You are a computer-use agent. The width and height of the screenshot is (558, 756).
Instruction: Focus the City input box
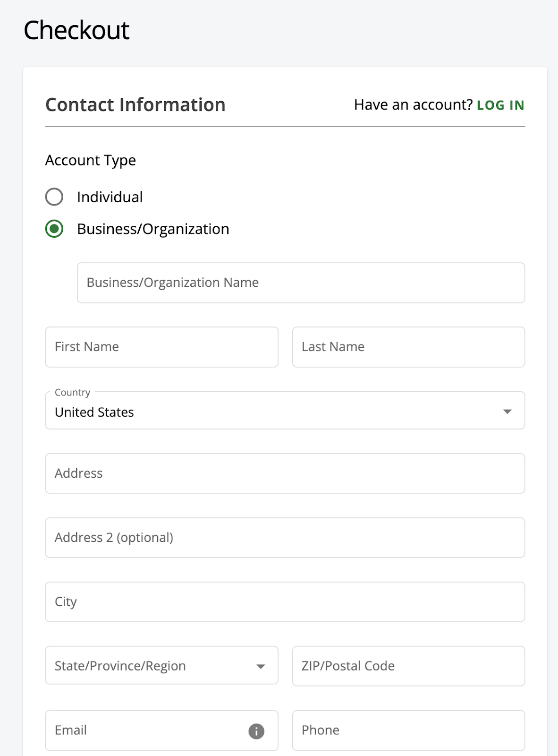(x=285, y=602)
